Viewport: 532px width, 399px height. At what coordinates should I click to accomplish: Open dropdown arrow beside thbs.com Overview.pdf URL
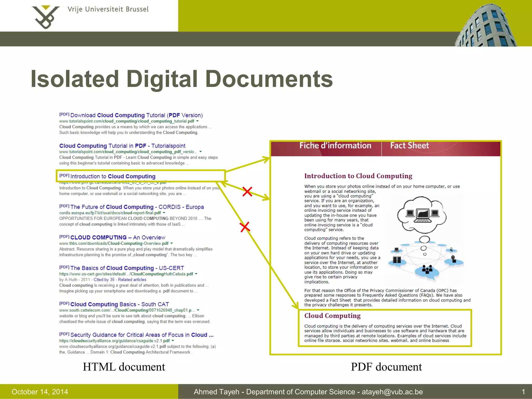click(171, 243)
